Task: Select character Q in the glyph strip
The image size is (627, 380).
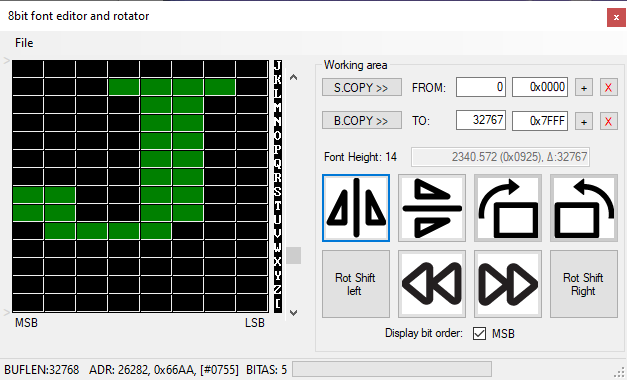Action: [278, 163]
